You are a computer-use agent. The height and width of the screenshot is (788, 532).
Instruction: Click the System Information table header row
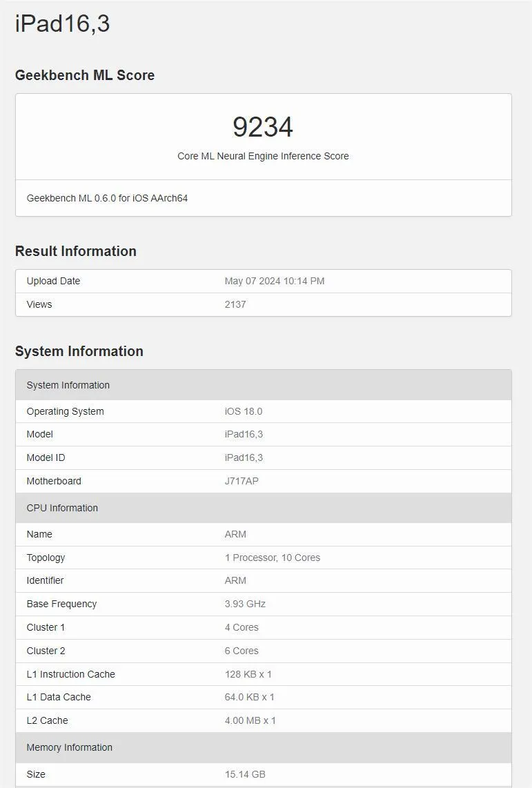tap(263, 385)
